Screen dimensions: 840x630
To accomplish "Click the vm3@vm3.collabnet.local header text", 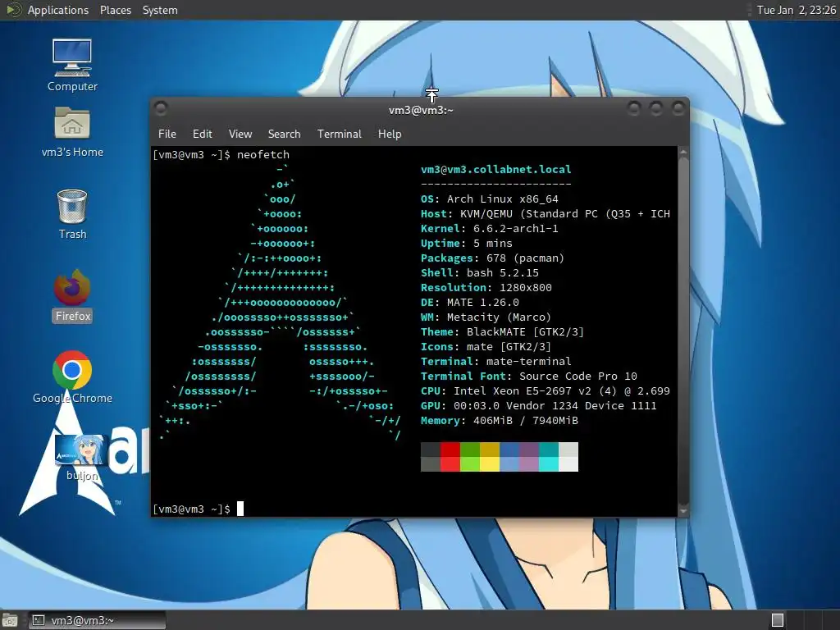I will (x=495, y=169).
